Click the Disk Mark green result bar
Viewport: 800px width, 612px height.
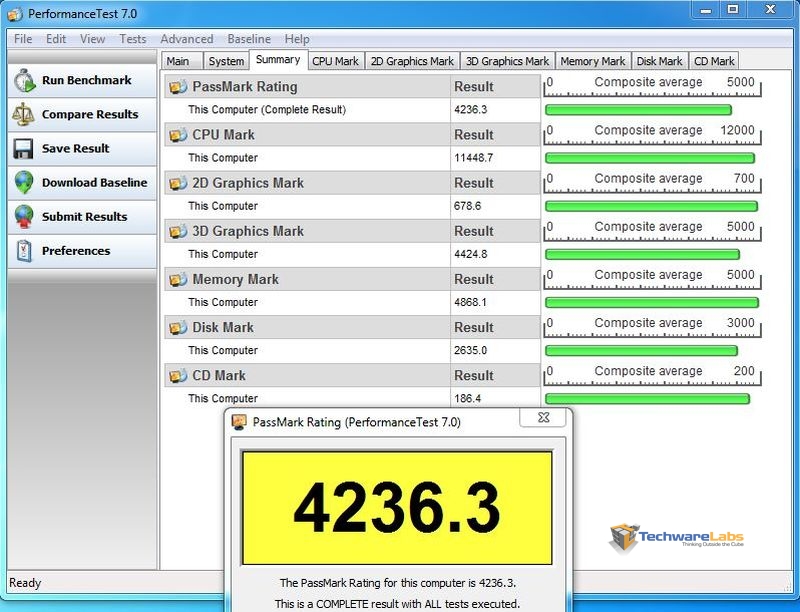click(x=641, y=350)
